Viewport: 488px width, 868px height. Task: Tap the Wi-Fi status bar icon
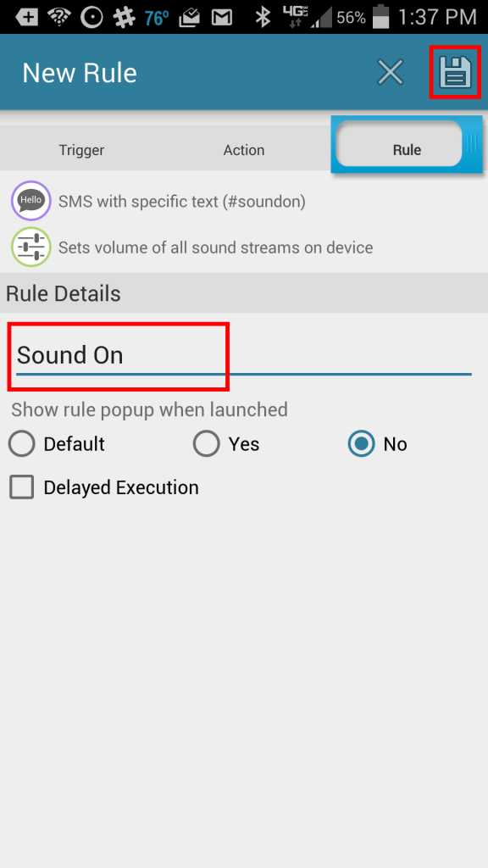60,17
